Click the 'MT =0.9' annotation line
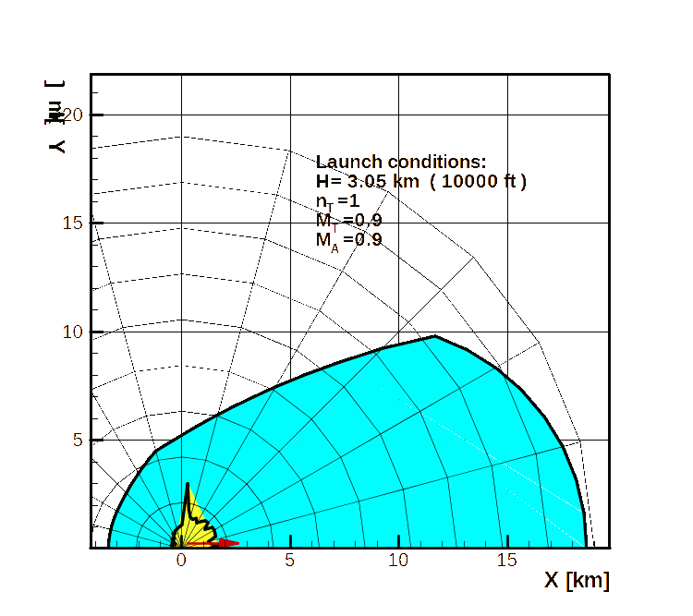 (348, 222)
